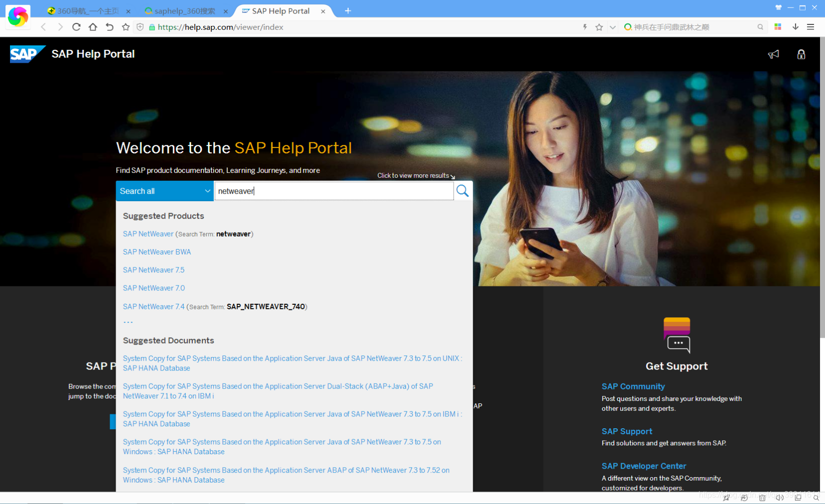Open the SAP Community link

[633, 386]
